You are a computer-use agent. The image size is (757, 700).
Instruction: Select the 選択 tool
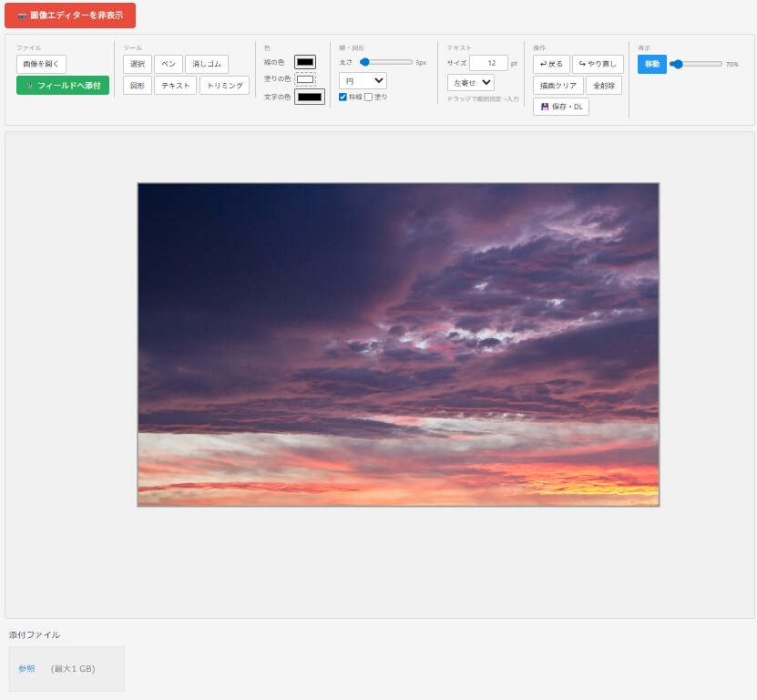(x=138, y=64)
